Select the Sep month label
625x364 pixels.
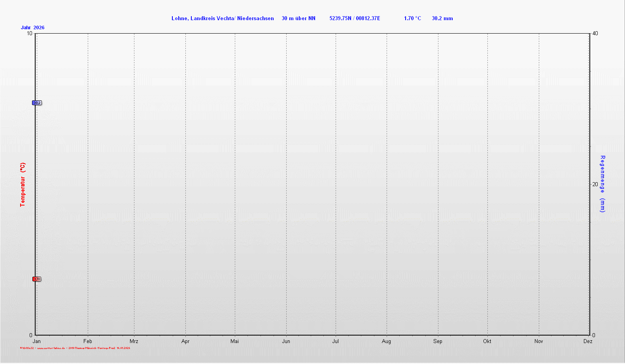coord(438,341)
